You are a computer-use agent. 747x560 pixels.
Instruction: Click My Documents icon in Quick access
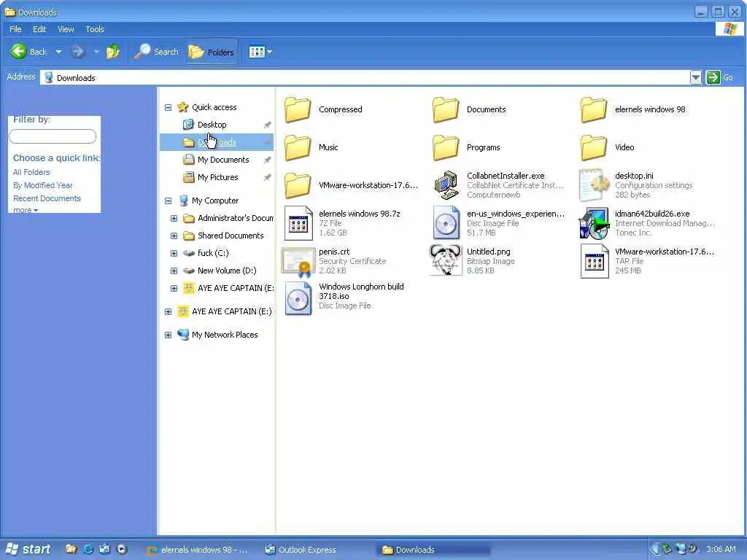(189, 160)
